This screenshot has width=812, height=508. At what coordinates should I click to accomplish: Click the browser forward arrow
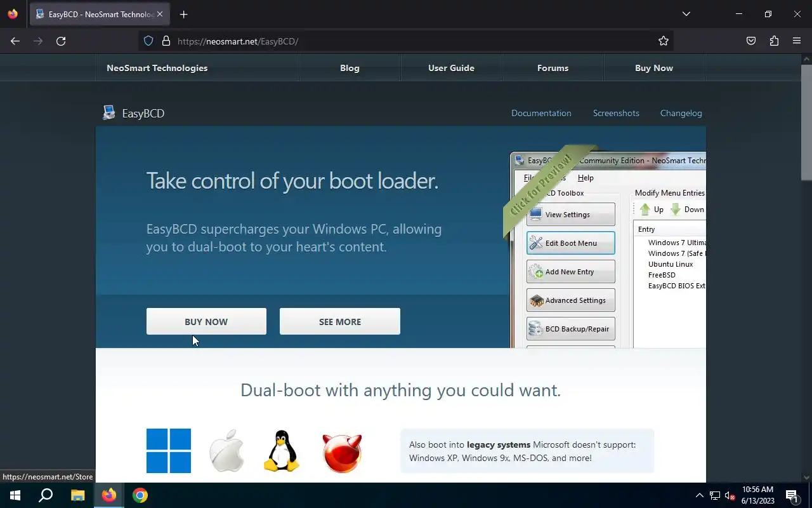(x=38, y=41)
